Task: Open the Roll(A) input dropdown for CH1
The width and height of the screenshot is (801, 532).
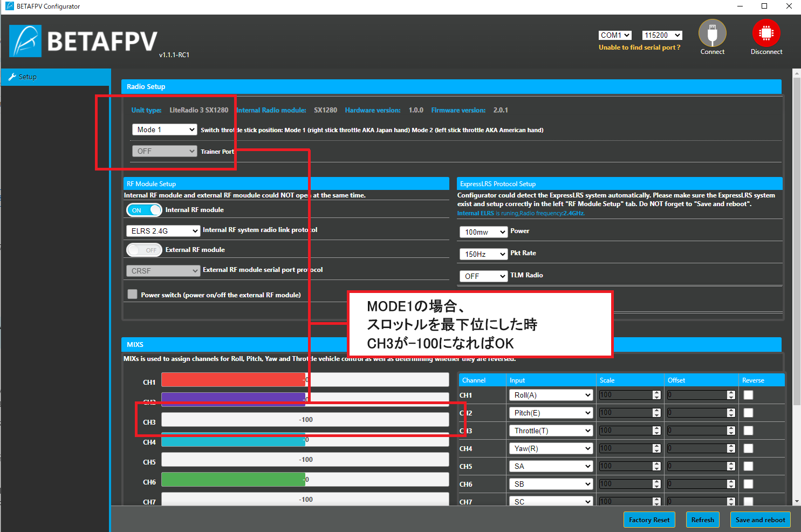Action: pos(551,395)
